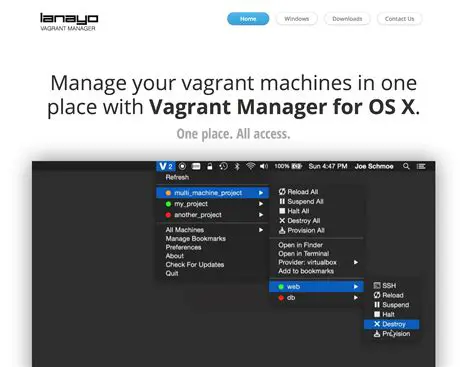Click the another_project entry text
This screenshot has height=367, width=474.
click(198, 215)
